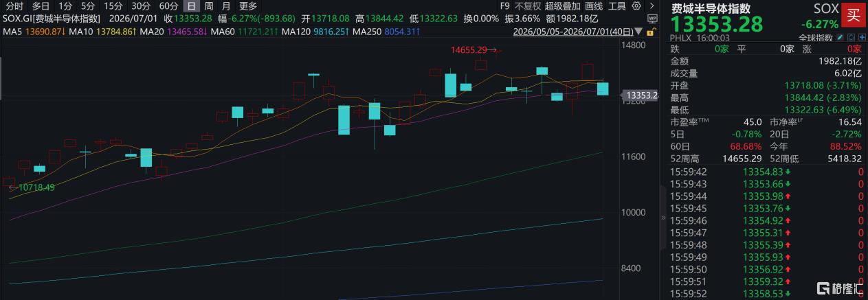
Task: Click the red 买 buy button
Action: [x=853, y=14]
